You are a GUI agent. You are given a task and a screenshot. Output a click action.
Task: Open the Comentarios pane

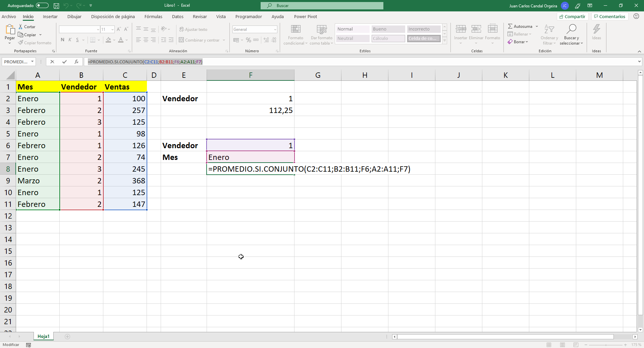point(609,16)
